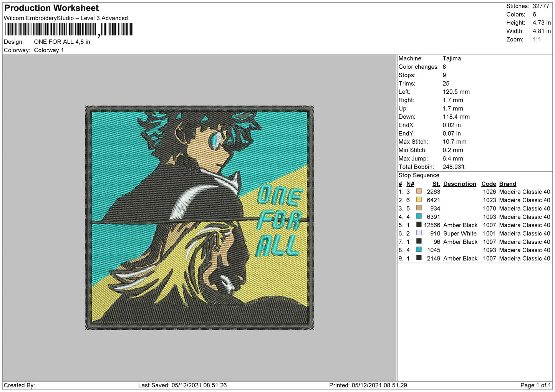555x392 pixels.
Task: Click the Max Jump value '6.4 mm'
Action: tap(453, 159)
